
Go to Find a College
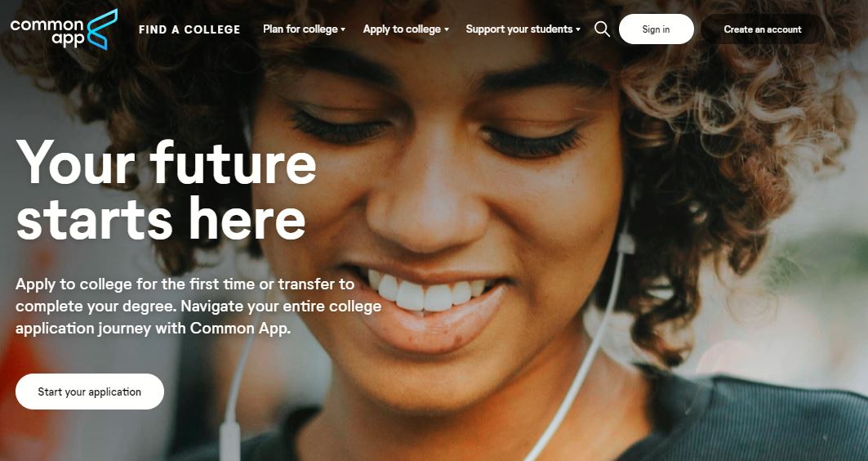tap(189, 30)
